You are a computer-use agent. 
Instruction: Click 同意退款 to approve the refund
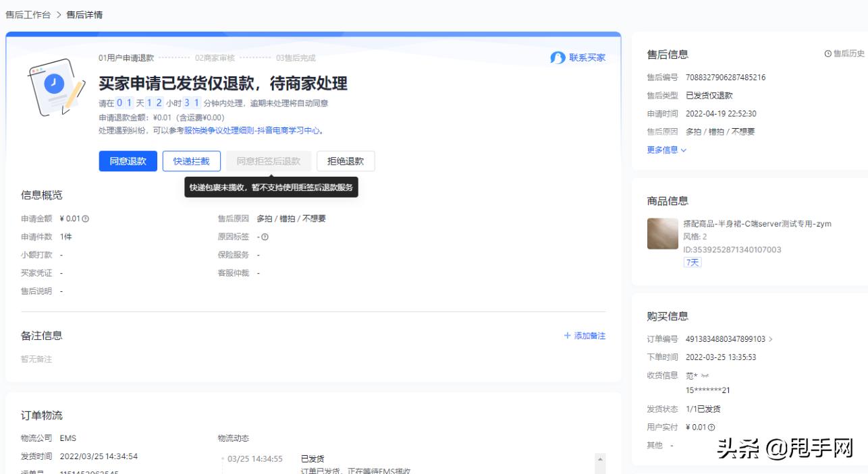click(128, 161)
